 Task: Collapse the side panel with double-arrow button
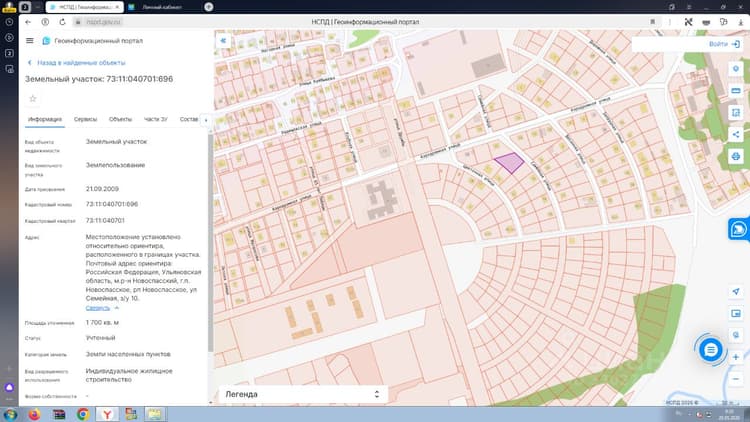coord(223,41)
